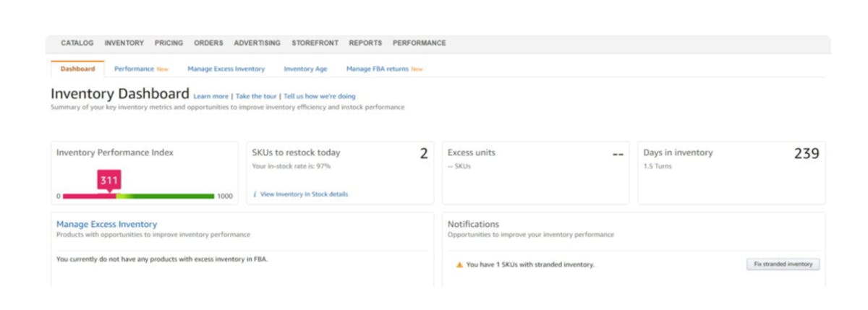
Task: Click the Notifications heading
Action: tap(473, 225)
